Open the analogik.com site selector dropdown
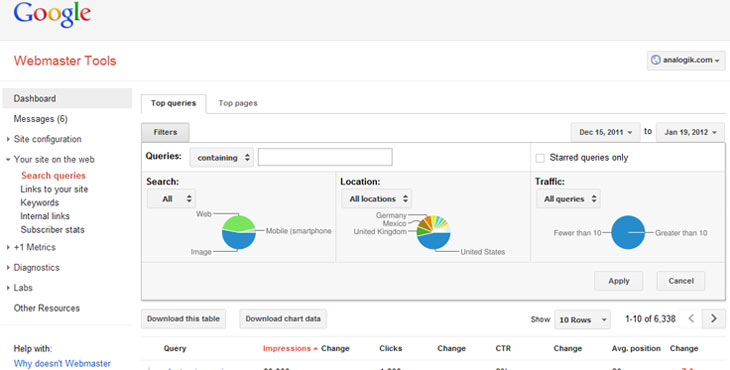Image resolution: width=730 pixels, height=370 pixels. [686, 60]
